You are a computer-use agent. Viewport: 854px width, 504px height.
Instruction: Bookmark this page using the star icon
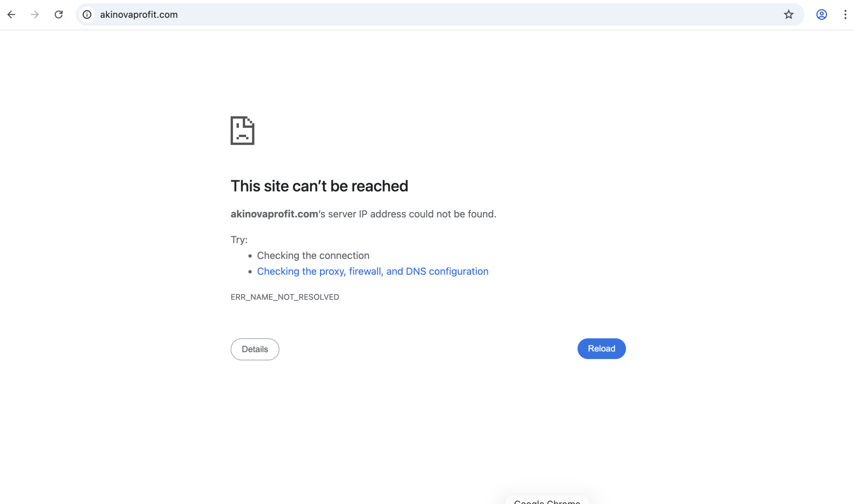click(789, 15)
